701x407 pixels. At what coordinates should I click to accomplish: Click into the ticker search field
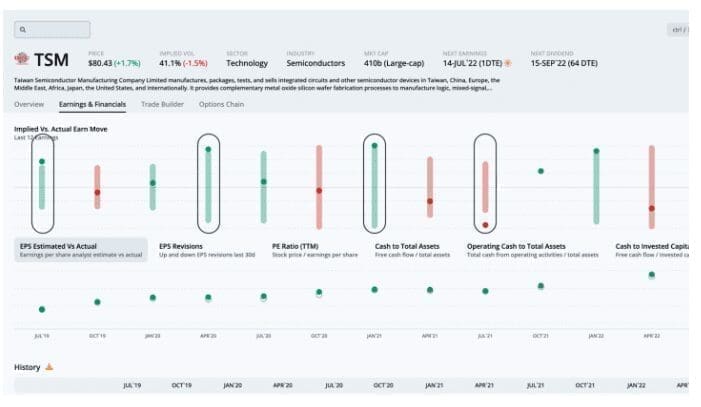point(58,31)
